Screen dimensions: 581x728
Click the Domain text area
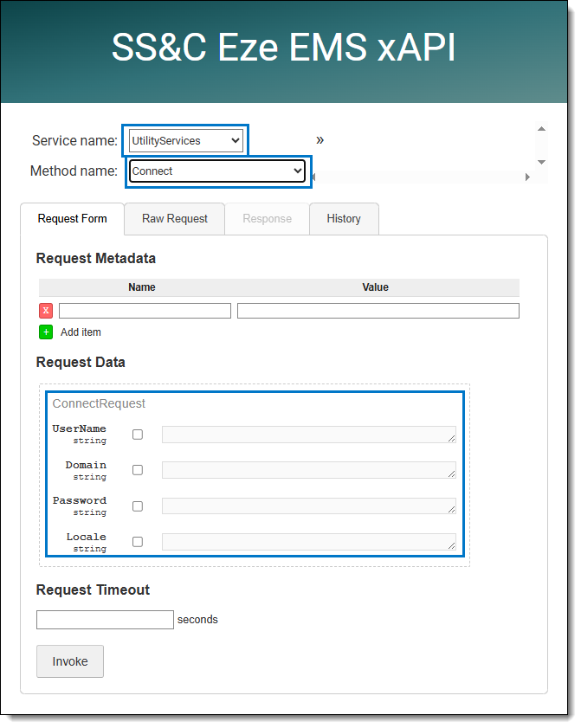pyautogui.click(x=309, y=470)
